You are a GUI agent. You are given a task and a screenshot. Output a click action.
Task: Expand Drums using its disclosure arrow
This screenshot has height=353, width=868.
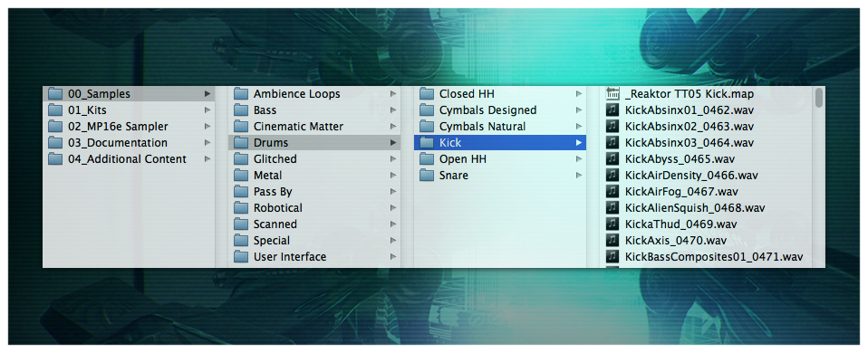pyautogui.click(x=393, y=143)
